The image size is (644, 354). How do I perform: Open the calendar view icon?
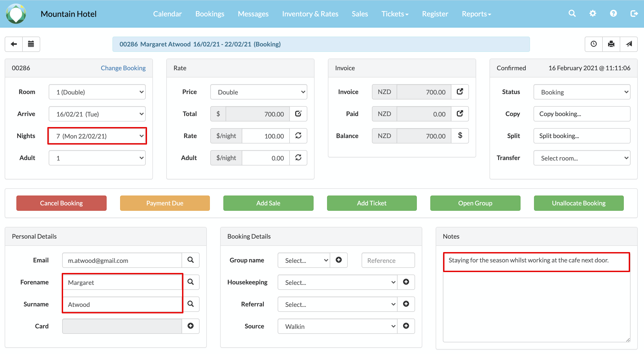(x=31, y=44)
